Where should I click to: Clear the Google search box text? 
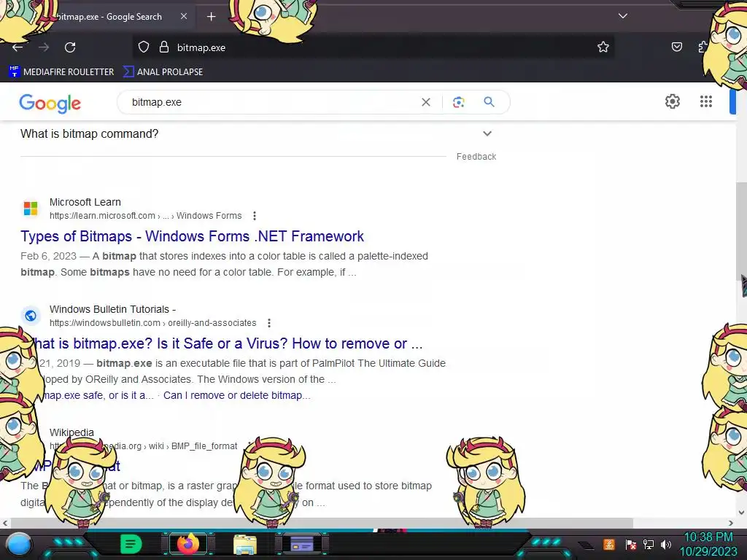pos(426,102)
